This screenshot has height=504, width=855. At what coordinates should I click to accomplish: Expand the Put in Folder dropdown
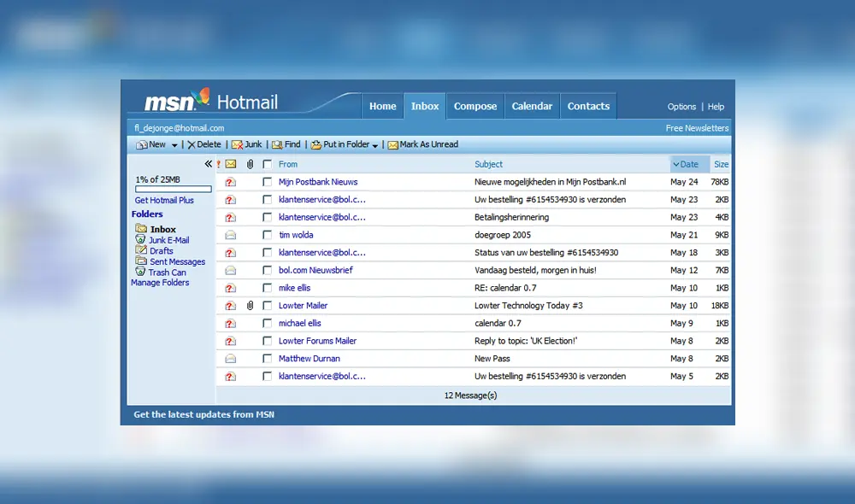tap(375, 145)
